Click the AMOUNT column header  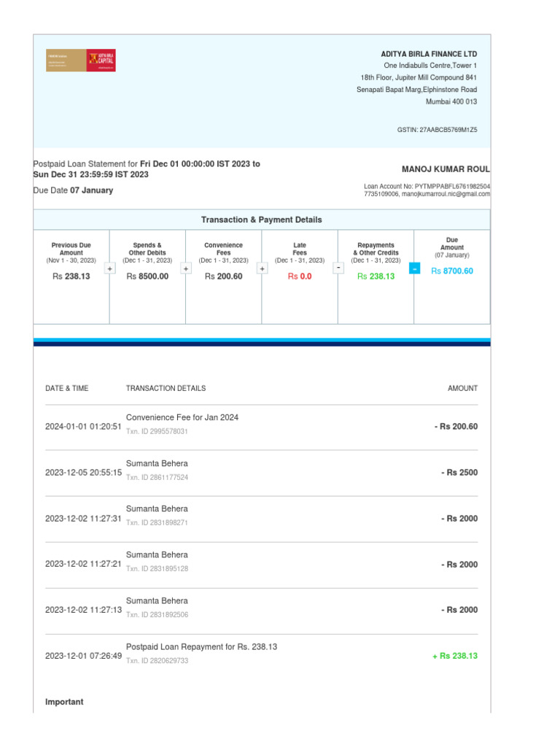[x=462, y=388]
